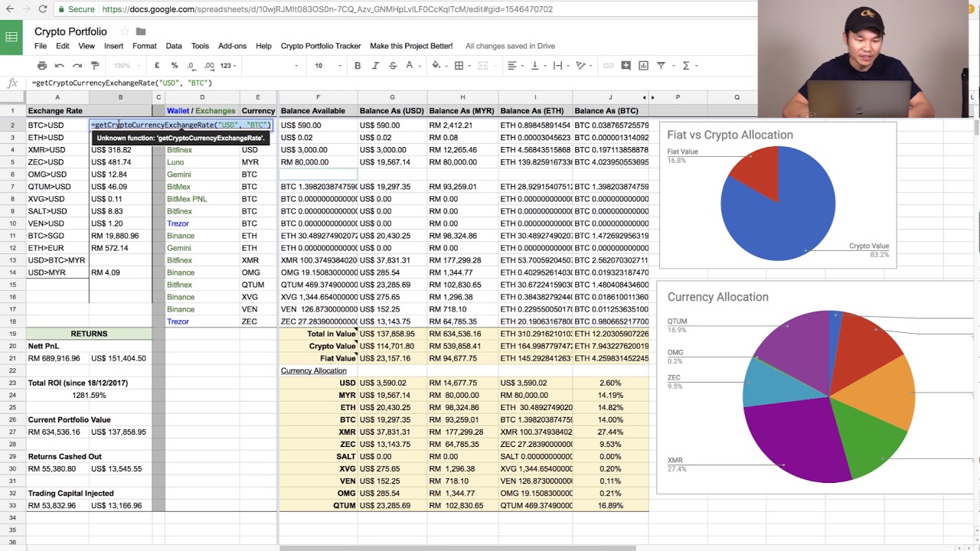Click the Insert chart icon

643,66
